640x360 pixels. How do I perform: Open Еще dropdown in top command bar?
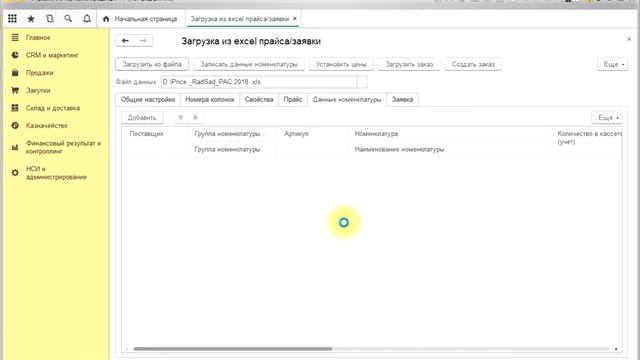[612, 64]
